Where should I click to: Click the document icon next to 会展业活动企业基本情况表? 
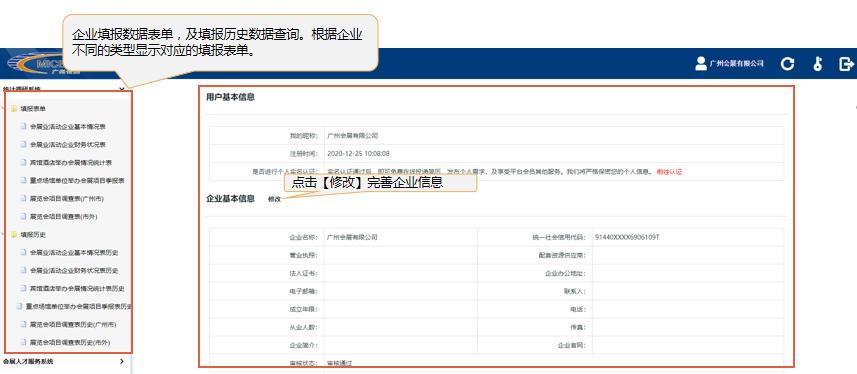pyautogui.click(x=23, y=126)
